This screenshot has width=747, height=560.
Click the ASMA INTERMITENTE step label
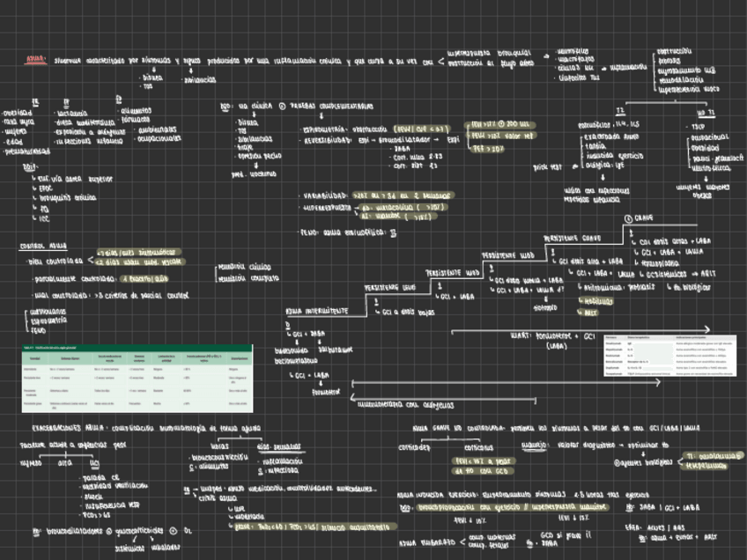pyautogui.click(x=317, y=311)
